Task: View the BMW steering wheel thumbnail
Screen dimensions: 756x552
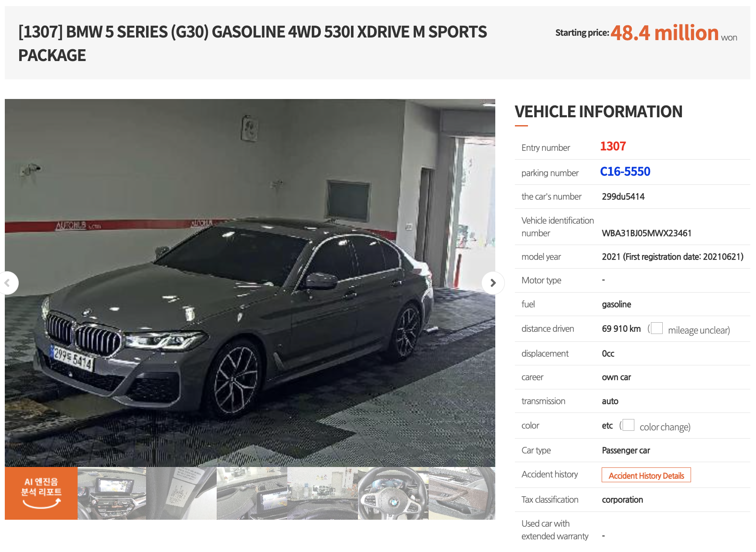Action: tap(393, 493)
